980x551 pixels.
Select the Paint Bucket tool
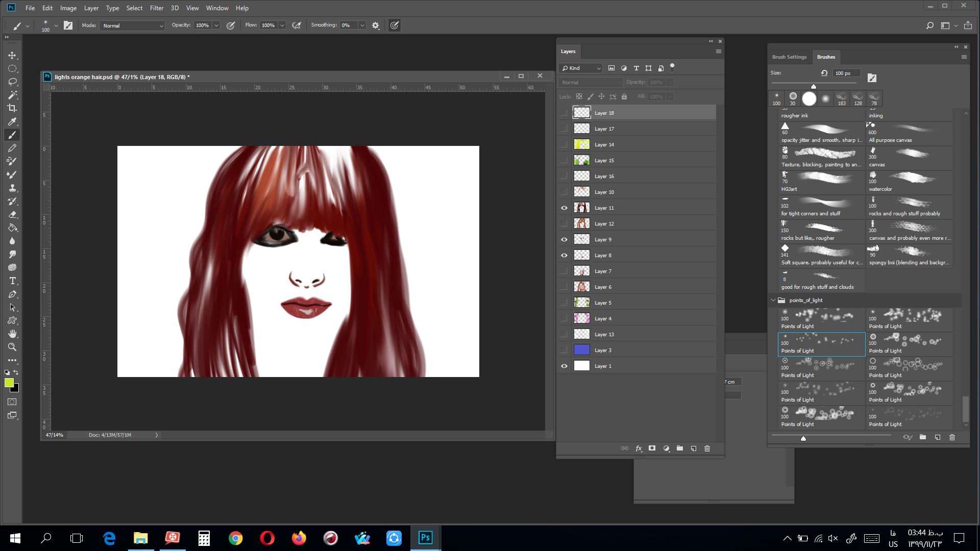[12, 228]
